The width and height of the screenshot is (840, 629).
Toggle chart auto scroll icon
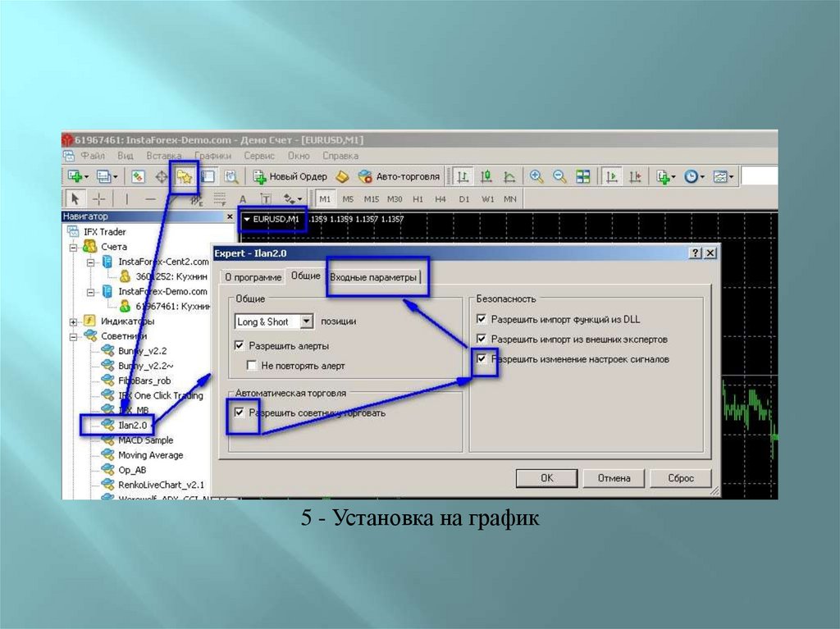pyautogui.click(x=611, y=176)
